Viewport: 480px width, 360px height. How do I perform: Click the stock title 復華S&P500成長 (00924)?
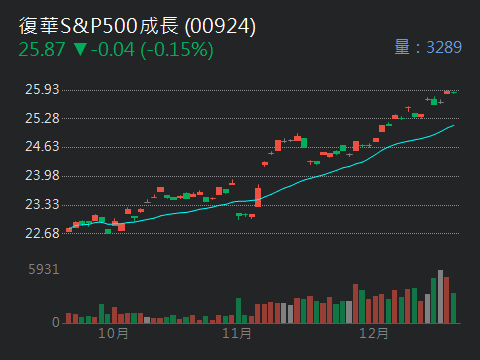pyautogui.click(x=137, y=26)
